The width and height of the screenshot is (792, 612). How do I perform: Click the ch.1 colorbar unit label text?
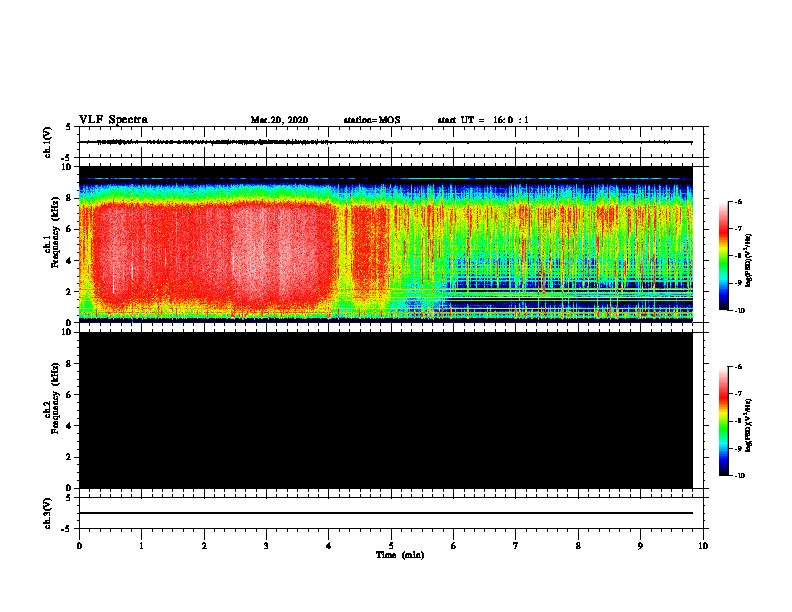[748, 260]
